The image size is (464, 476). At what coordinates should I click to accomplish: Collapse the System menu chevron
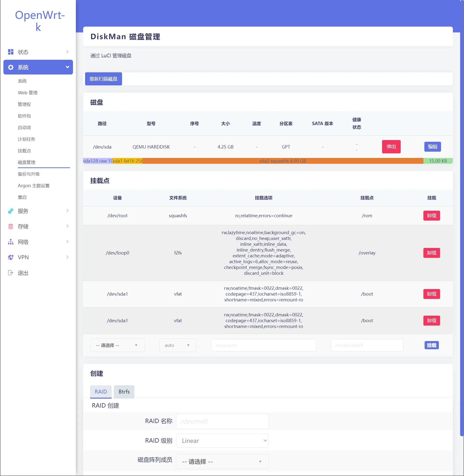(67, 67)
